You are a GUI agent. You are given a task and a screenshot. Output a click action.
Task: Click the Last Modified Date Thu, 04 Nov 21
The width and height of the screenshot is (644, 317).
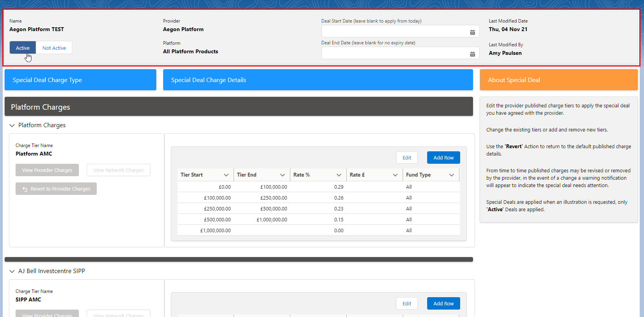click(x=508, y=29)
